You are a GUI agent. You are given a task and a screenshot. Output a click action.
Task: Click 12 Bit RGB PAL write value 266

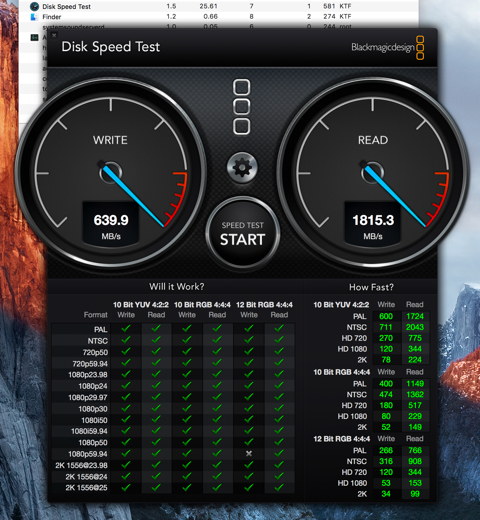point(386,450)
